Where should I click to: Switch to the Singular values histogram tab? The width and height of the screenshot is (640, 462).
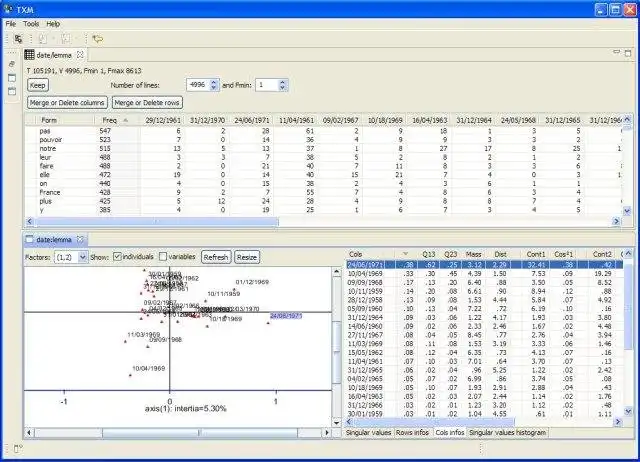508,431
